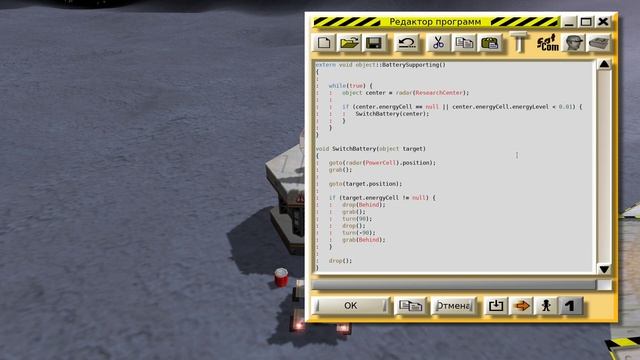Click the code scrollbar down arrow
Viewport: 640px width, 360px height.
click(x=604, y=269)
